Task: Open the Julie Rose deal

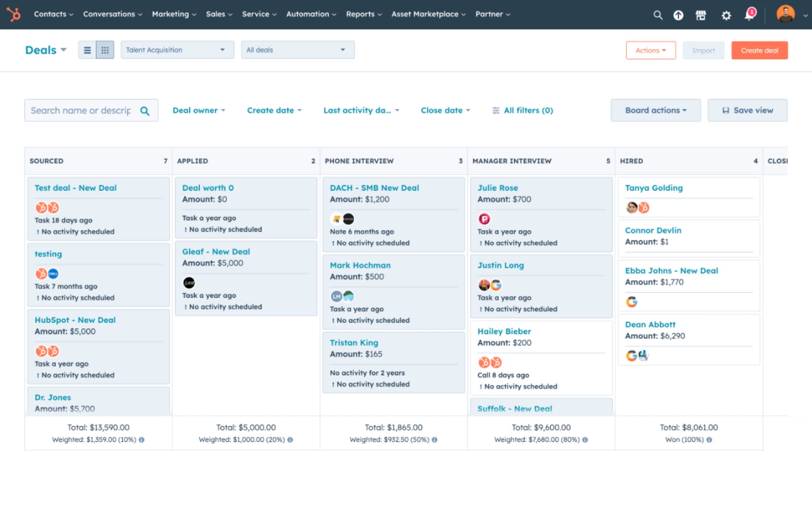Action: [x=498, y=187]
